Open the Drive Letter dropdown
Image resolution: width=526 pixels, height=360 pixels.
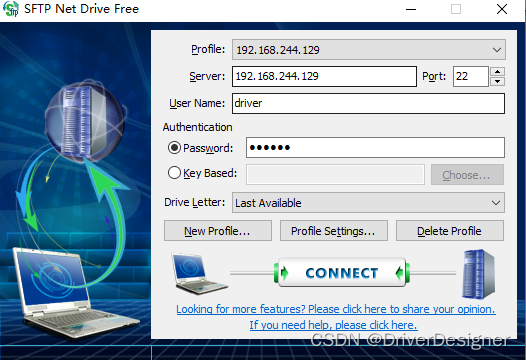tap(368, 203)
